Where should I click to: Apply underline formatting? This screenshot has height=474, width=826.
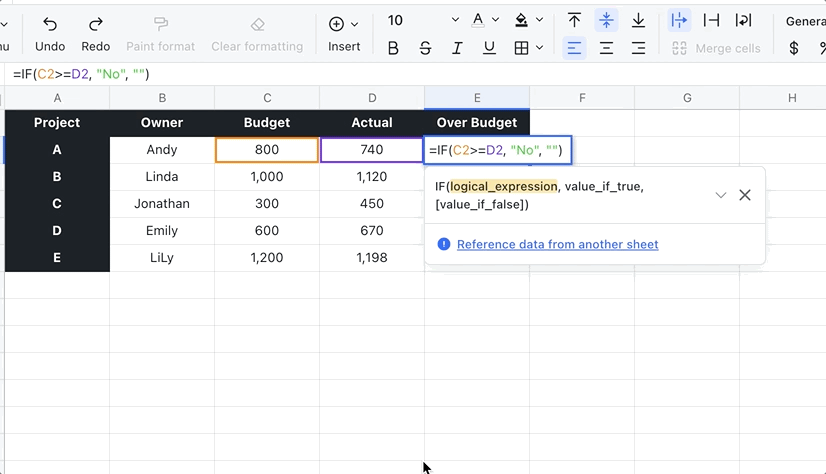pos(489,48)
